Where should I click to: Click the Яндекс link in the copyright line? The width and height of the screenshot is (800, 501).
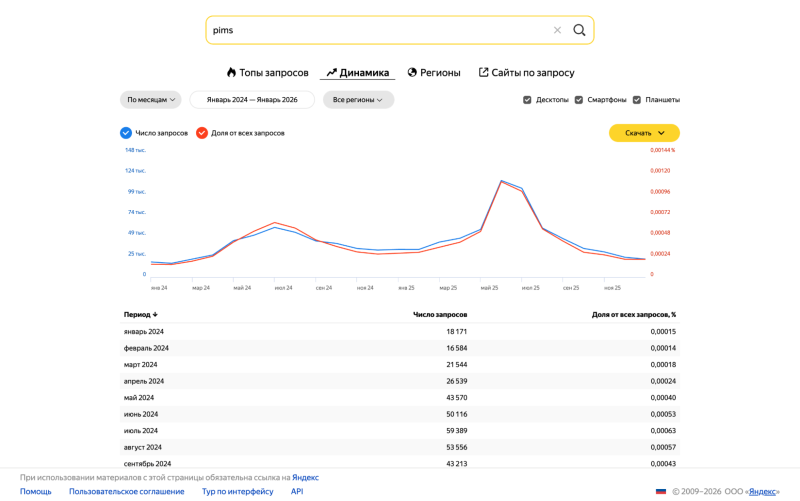[x=762, y=491]
